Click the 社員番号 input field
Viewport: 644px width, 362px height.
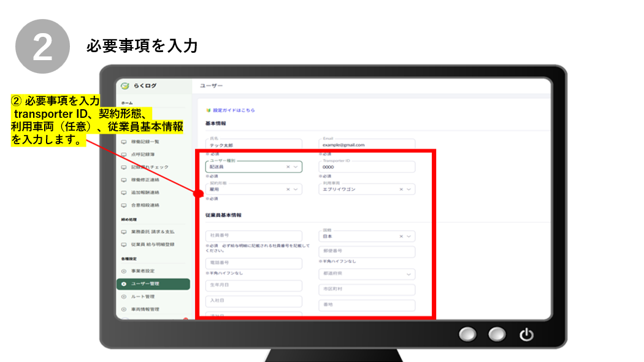(x=254, y=236)
